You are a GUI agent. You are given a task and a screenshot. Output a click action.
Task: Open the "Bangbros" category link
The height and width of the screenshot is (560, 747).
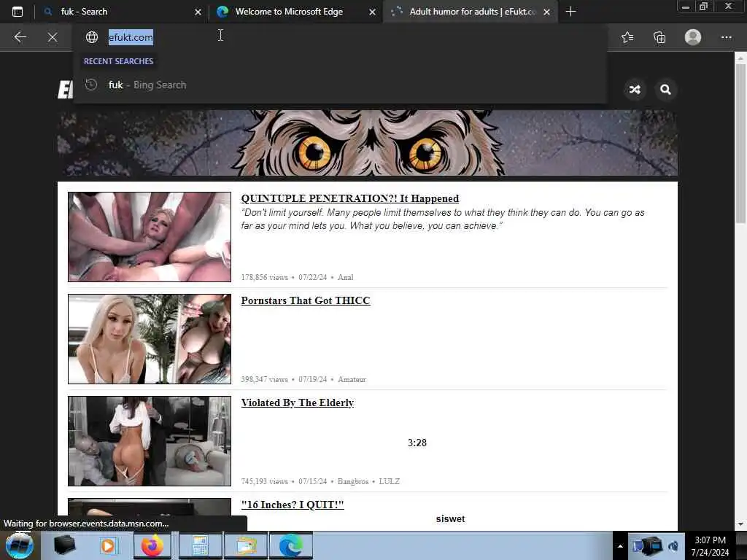(353, 481)
